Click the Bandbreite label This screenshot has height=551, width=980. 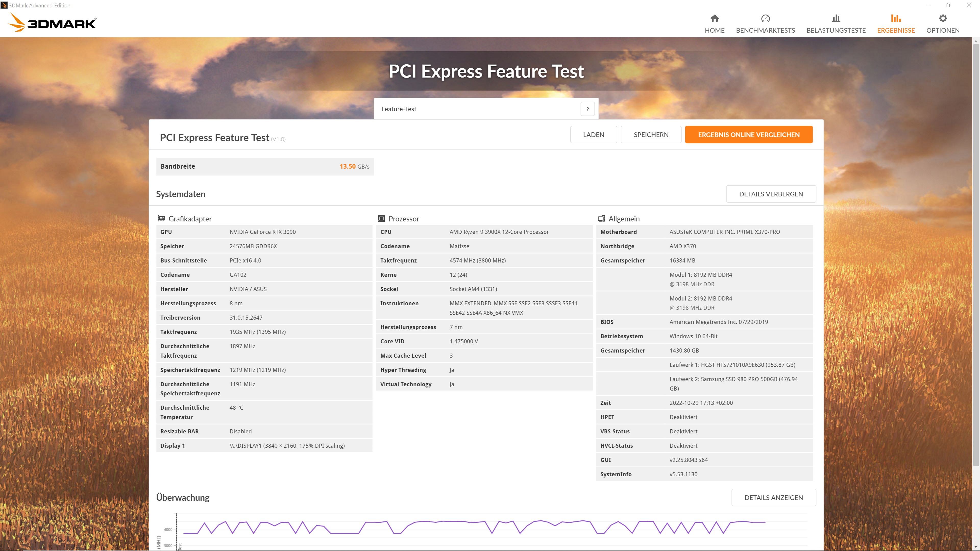(x=178, y=166)
